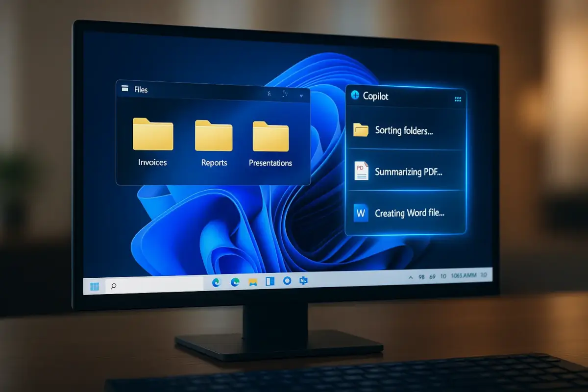588x392 pixels.
Task: Click the blue split-panel taskbar icon
Action: pyautogui.click(x=270, y=281)
